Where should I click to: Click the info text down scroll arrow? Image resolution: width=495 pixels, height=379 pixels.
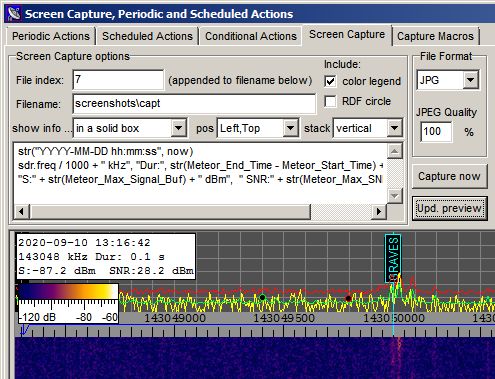(394, 196)
